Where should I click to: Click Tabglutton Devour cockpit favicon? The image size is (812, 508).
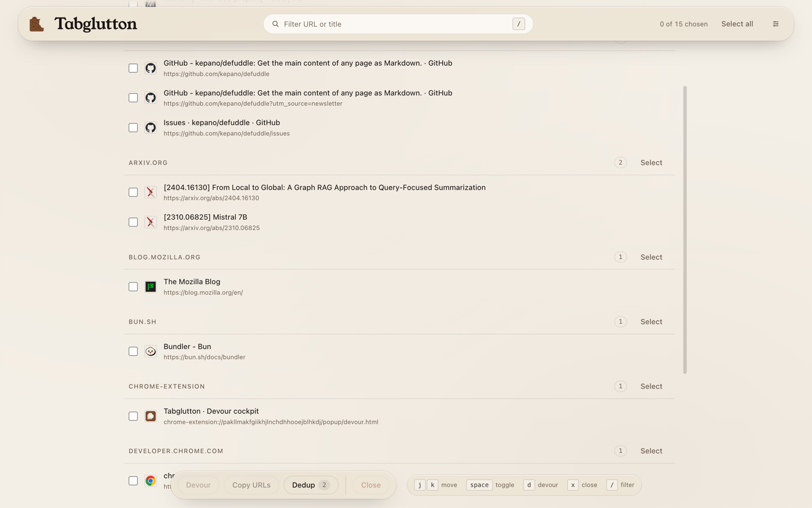(x=151, y=416)
